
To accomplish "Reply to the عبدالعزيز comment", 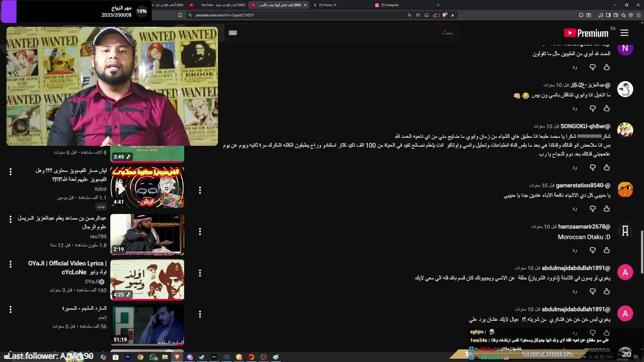I will (575, 108).
